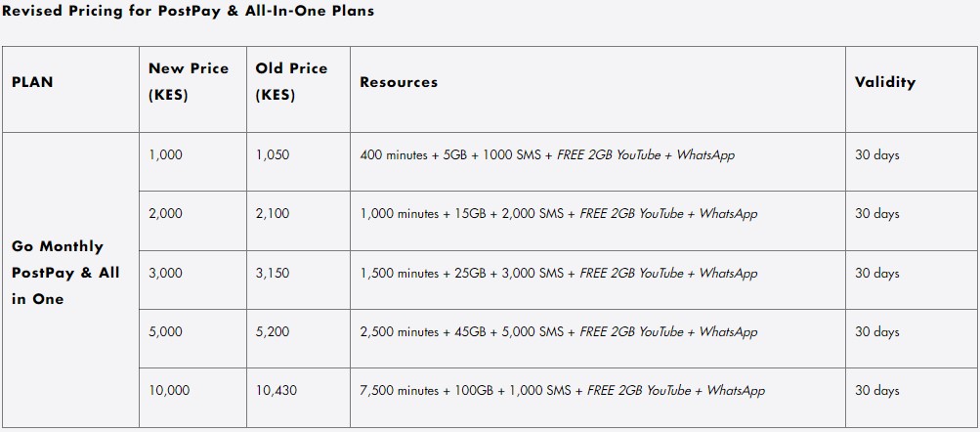Click the 2,100 old price value
This screenshot has width=980, height=432.
[273, 214]
